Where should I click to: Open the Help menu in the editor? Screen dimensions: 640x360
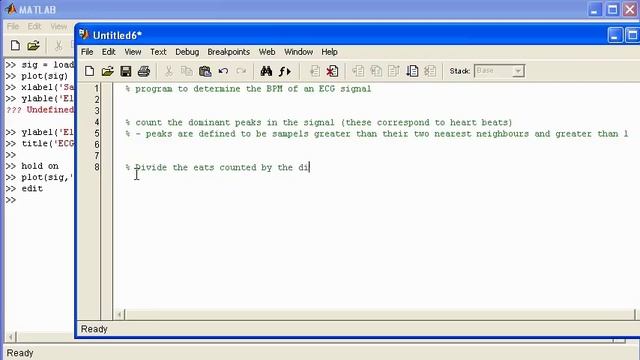pyautogui.click(x=329, y=52)
